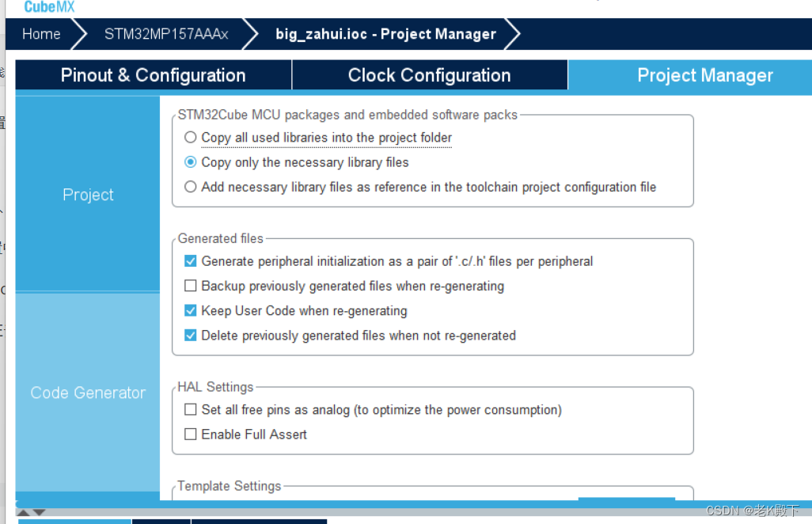Image resolution: width=812 pixels, height=524 pixels.
Task: Enable Backup previously generated files checkbox
Action: 190,286
